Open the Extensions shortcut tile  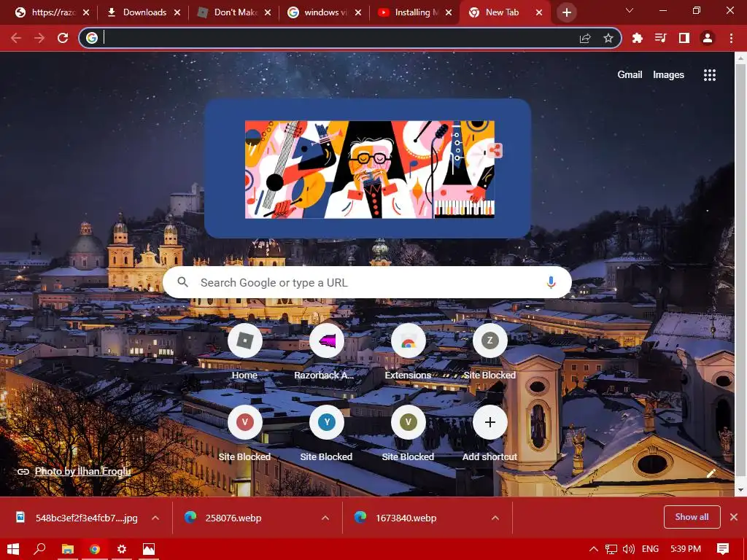point(408,352)
